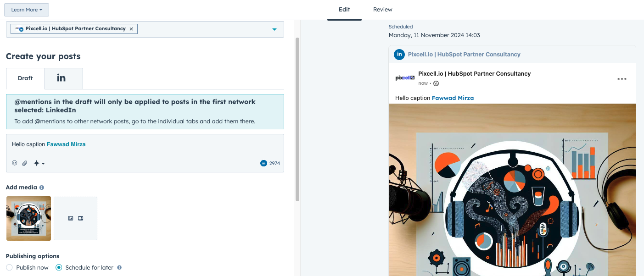Select the Schedule for later radio option
The width and height of the screenshot is (644, 276).
point(59,268)
